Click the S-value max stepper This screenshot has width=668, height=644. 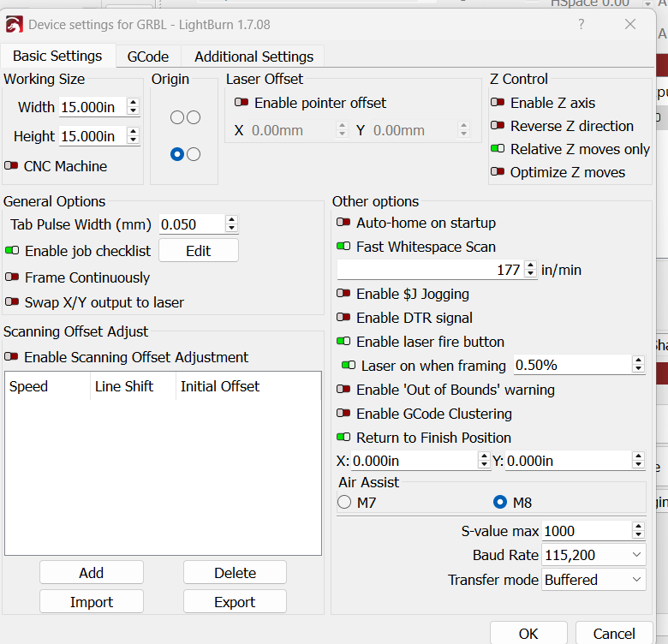638,531
